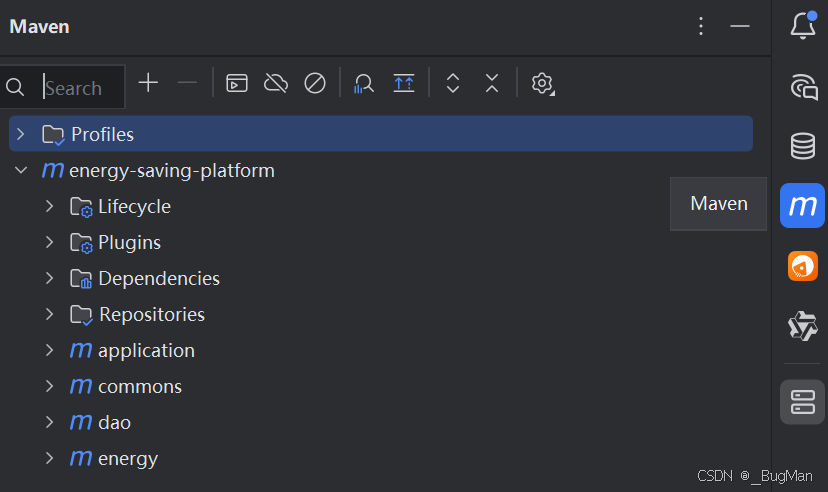Click the Plugins folder gear icon
The height and width of the screenshot is (492, 828).
pyautogui.click(x=81, y=243)
